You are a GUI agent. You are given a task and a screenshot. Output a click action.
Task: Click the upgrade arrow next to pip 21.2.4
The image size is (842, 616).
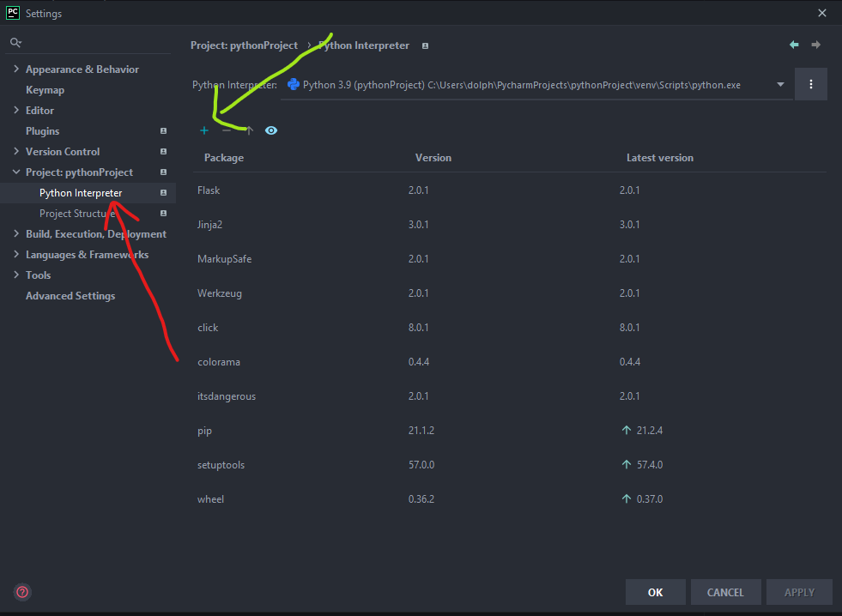click(626, 431)
